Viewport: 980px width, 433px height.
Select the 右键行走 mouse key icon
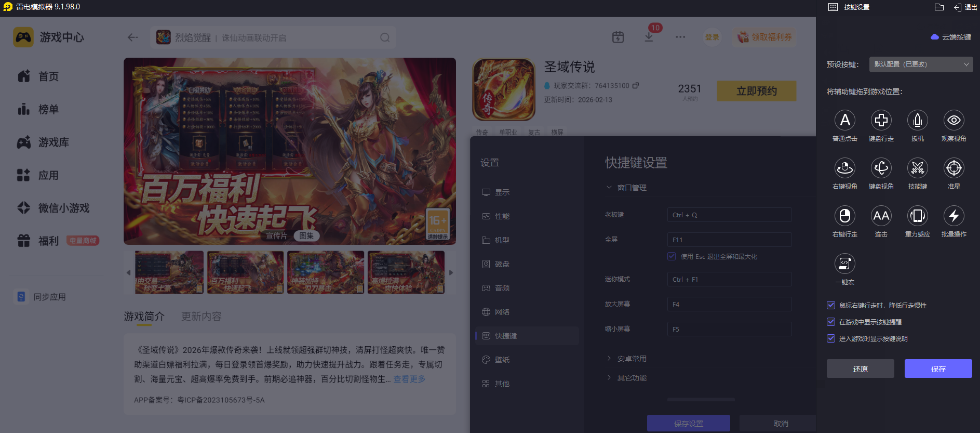point(845,216)
